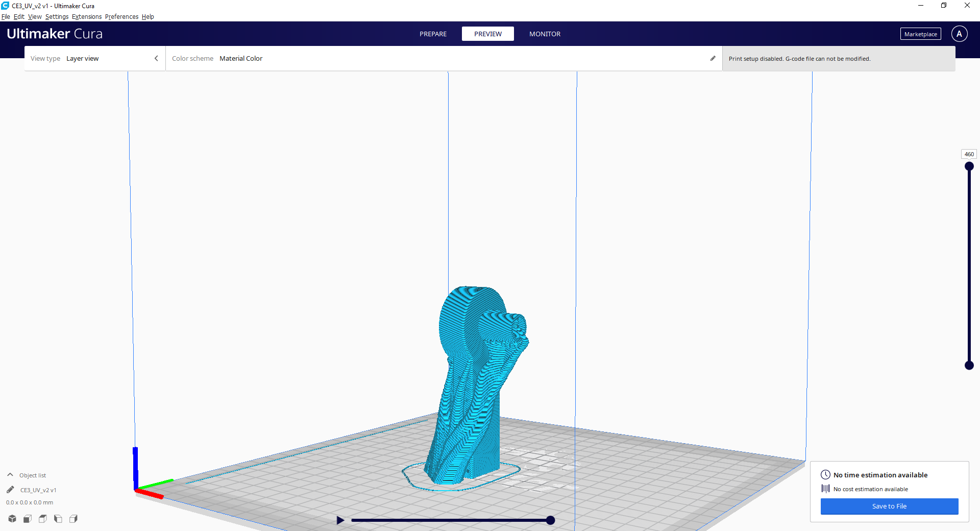Open the Marketplace
This screenshot has width=980, height=531.
tap(921, 34)
